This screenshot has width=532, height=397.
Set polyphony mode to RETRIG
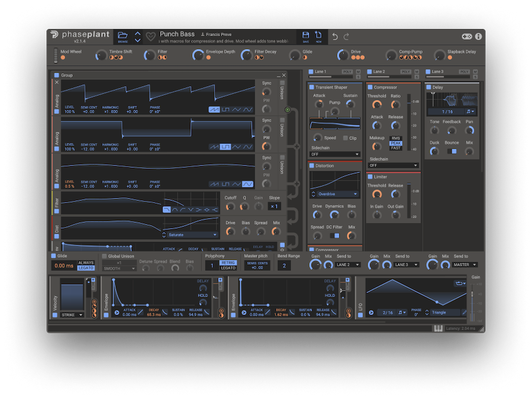pyautogui.click(x=228, y=263)
